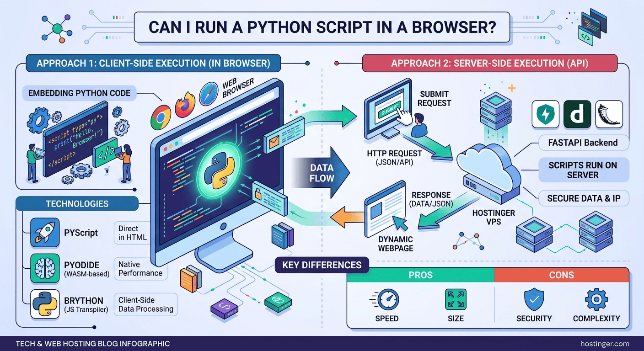644x351 pixels.
Task: Click the Size expand-arrows icon
Action: coord(456,299)
